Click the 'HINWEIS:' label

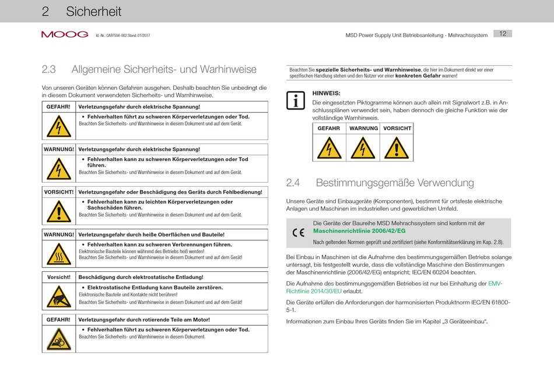click(x=326, y=93)
